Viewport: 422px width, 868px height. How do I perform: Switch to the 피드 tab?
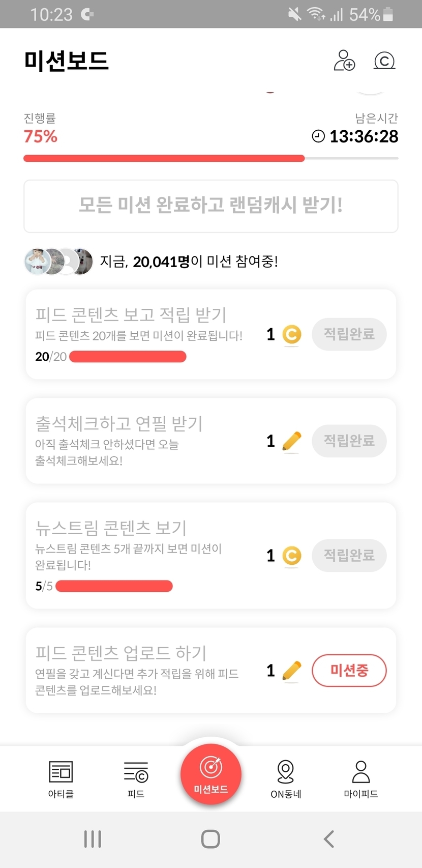coord(136,779)
